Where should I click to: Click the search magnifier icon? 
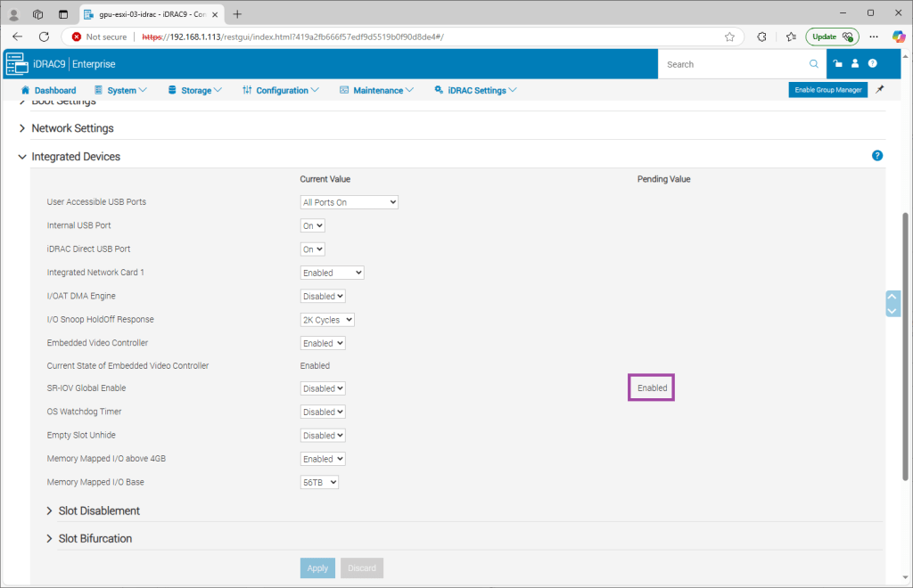point(813,64)
